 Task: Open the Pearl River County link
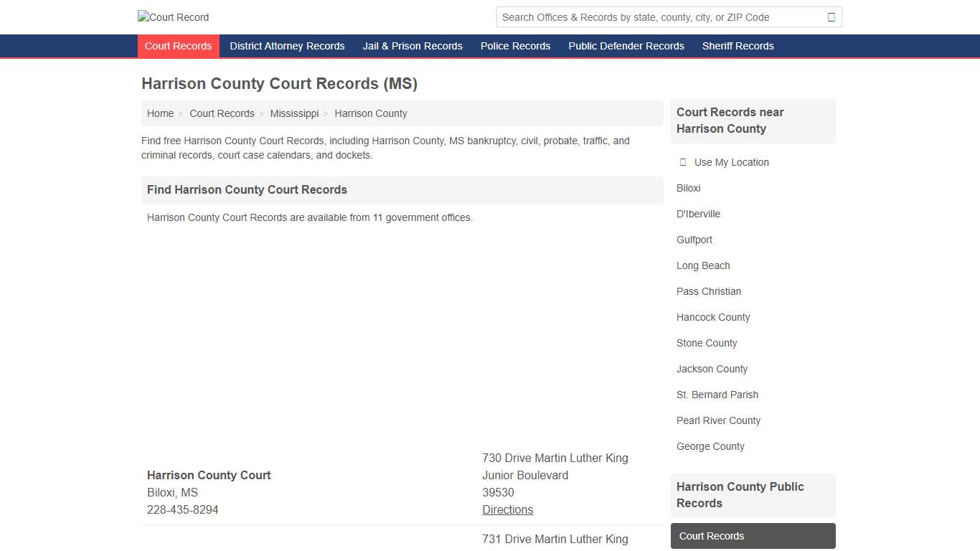[718, 420]
